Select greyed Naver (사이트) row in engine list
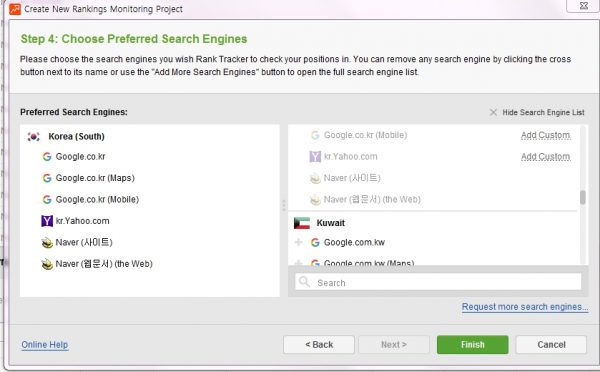The height and width of the screenshot is (372, 600). 352,178
